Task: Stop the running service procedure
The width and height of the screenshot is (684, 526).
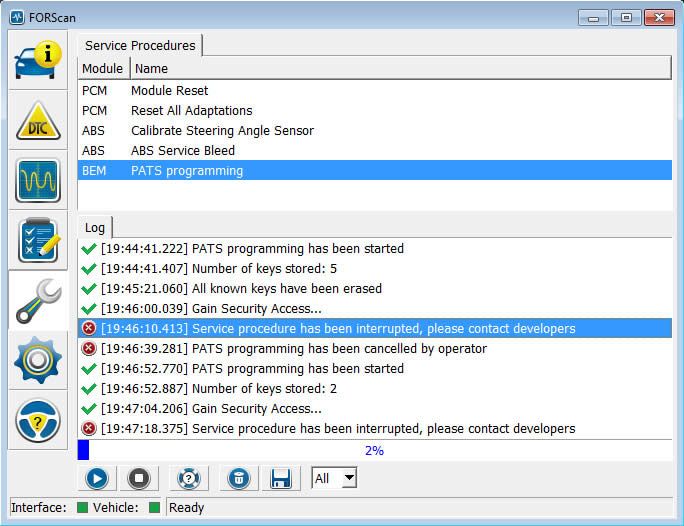Action: [139, 478]
